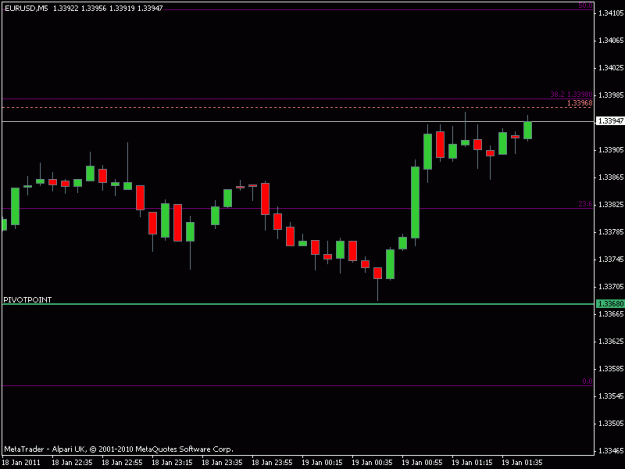Click the 19 Jan 01:15 time label
The height and width of the screenshot is (469, 625).
(472, 463)
